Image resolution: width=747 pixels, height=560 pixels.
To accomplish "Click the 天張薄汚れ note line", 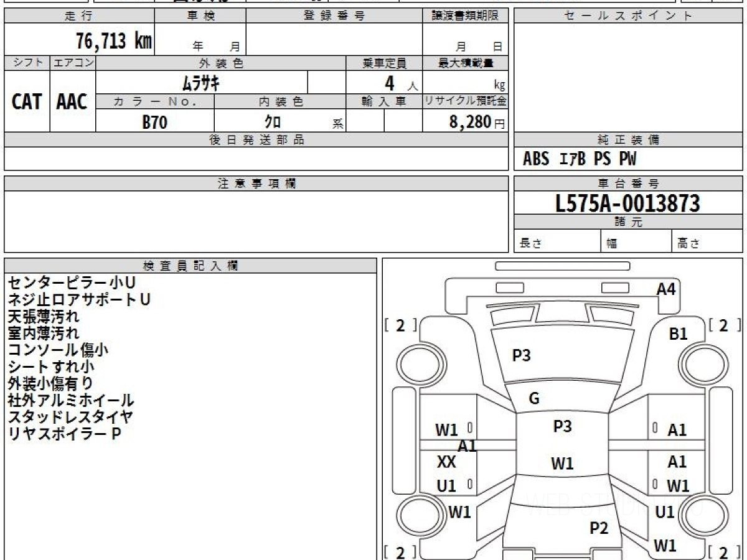I will 43,317.
